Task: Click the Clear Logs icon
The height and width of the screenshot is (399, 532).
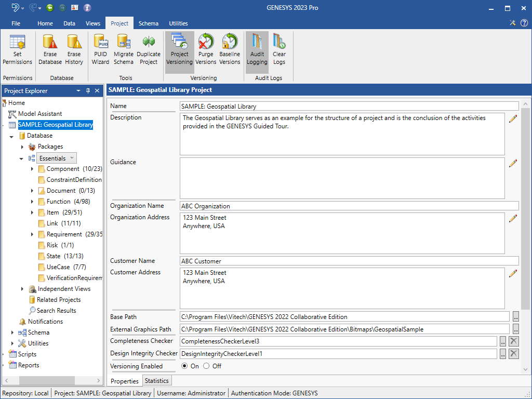Action: pyautogui.click(x=279, y=50)
